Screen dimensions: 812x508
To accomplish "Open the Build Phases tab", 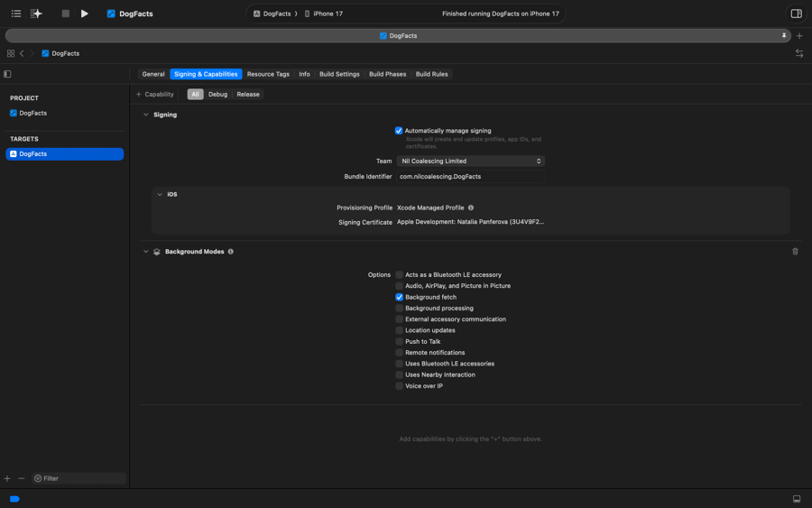I will click(387, 74).
